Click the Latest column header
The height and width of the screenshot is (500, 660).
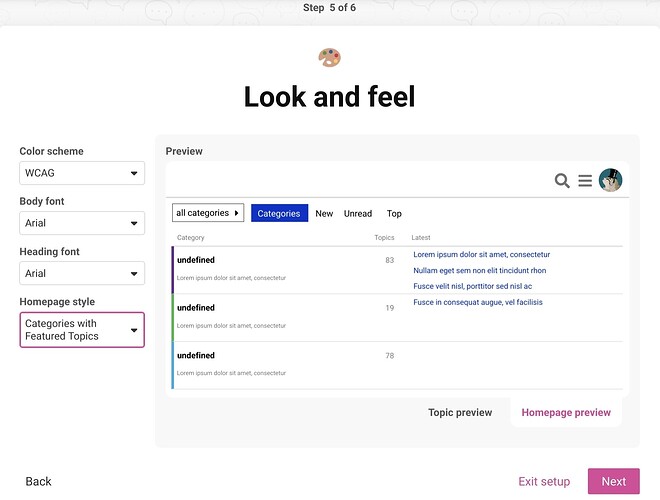coord(421,237)
